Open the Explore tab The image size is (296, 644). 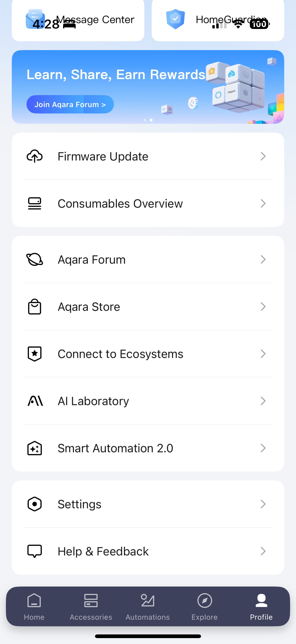205,606
